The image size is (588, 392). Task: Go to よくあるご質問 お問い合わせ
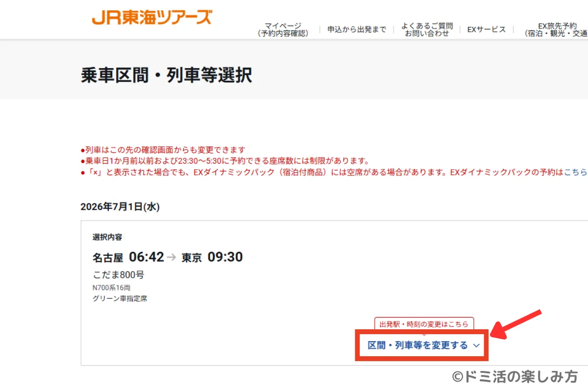pos(427,29)
